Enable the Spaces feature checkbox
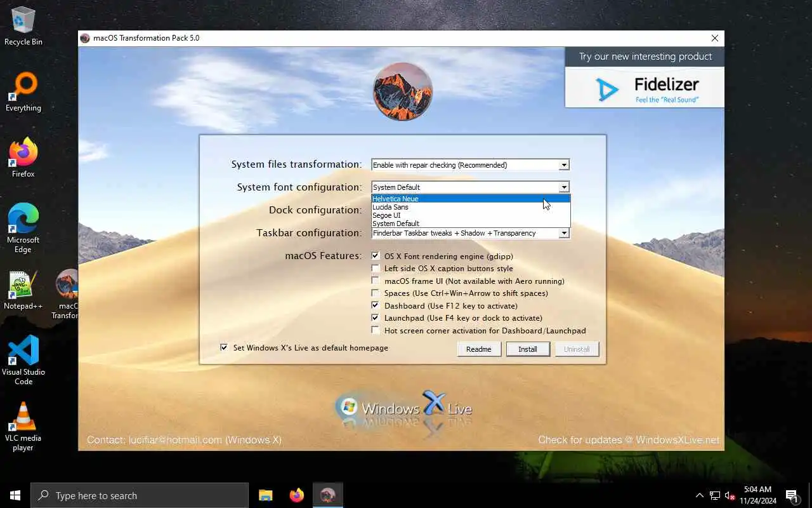The image size is (812, 508). 376,293
